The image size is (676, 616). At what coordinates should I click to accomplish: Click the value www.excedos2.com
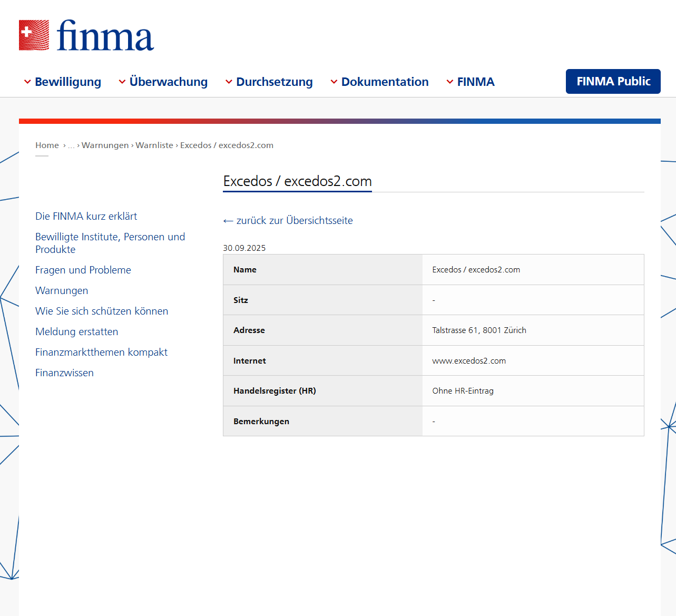tap(469, 361)
